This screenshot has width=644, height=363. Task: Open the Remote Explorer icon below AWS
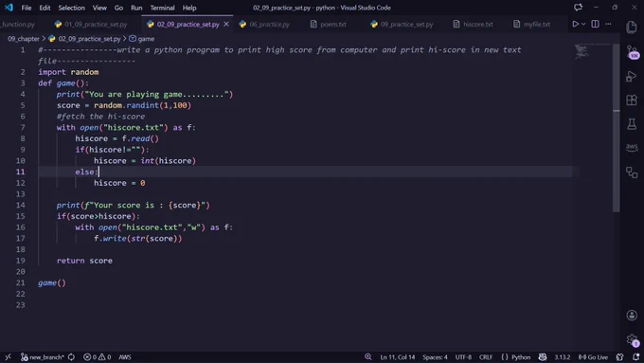[x=632, y=172]
